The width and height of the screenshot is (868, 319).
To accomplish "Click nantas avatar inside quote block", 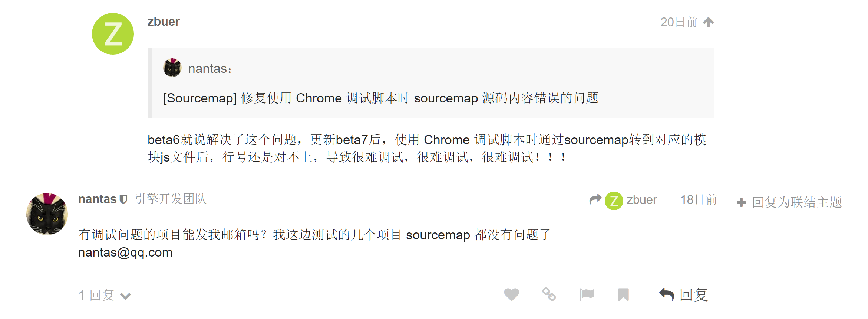I will (x=172, y=68).
